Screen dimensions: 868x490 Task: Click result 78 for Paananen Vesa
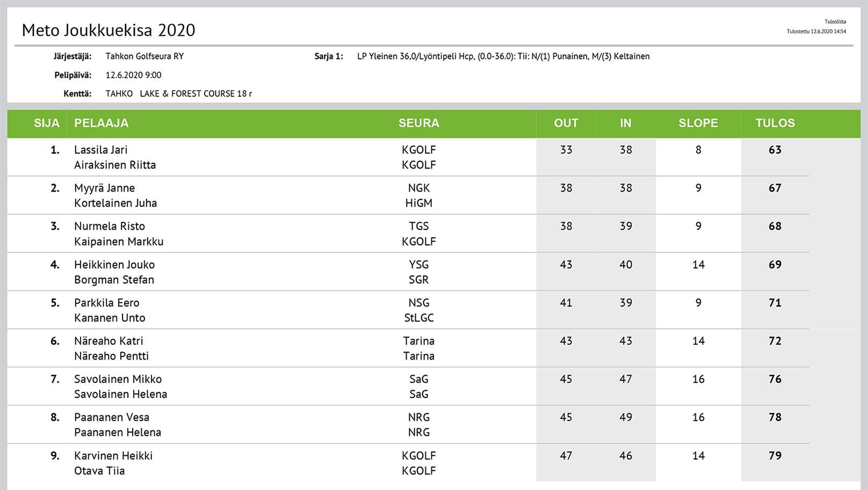coord(775,417)
